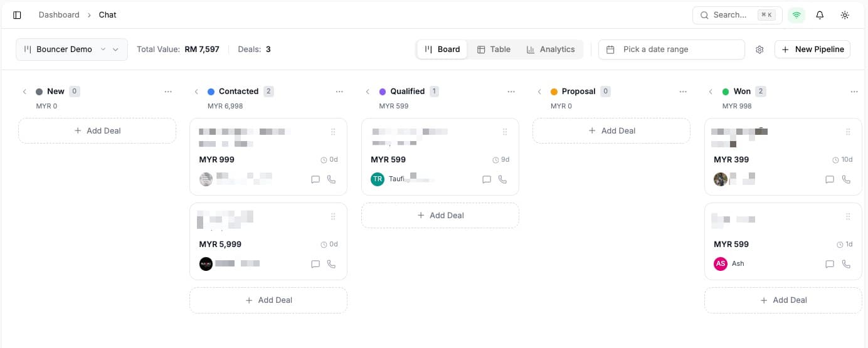868x348 pixels.
Task: Click the avatar on MYR 399 deal
Action: click(x=721, y=179)
